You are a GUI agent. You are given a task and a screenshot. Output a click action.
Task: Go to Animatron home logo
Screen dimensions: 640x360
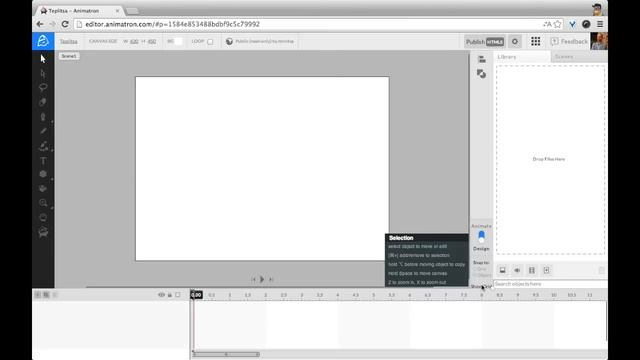click(43, 41)
